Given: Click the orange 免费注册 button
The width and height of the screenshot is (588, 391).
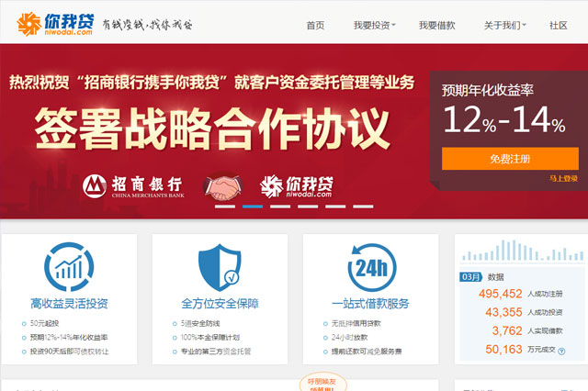Looking at the screenshot, I should tap(510, 159).
